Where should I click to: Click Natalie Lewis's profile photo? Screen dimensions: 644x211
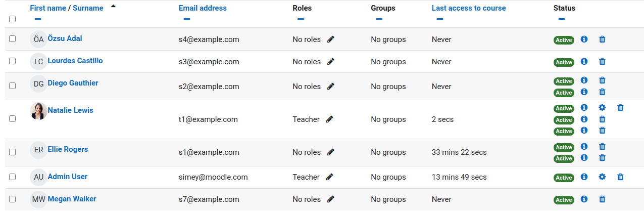(x=38, y=111)
